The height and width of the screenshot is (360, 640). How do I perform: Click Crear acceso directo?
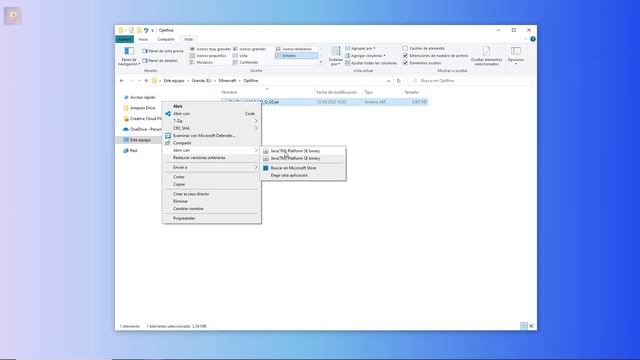pyautogui.click(x=211, y=194)
